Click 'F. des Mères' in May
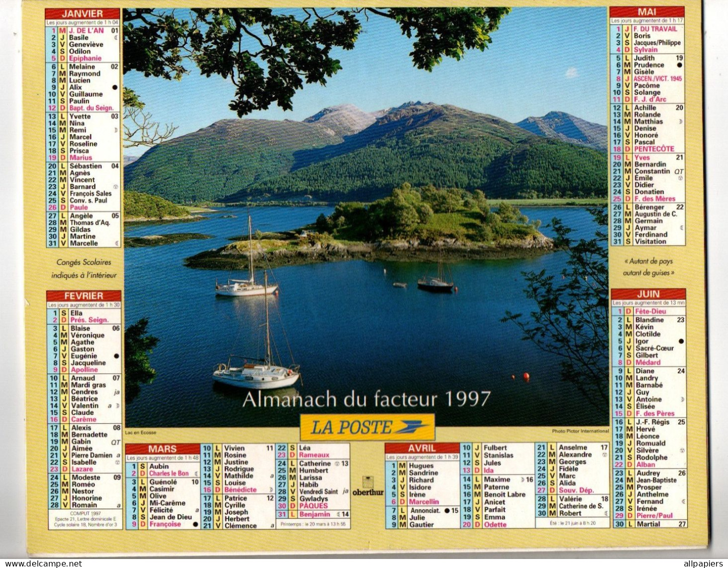This screenshot has width=728, height=568. 655,199
